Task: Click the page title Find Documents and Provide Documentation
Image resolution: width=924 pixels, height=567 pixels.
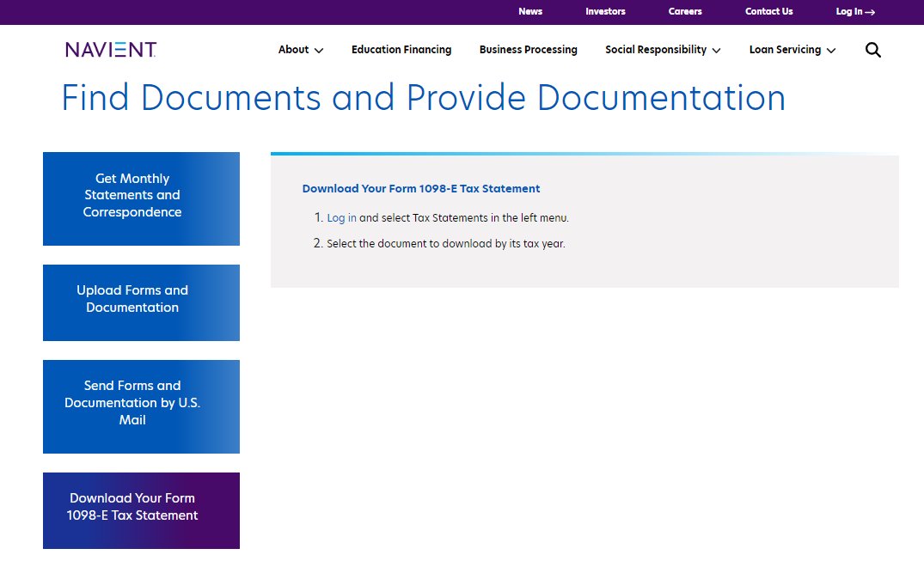Action: click(423, 97)
